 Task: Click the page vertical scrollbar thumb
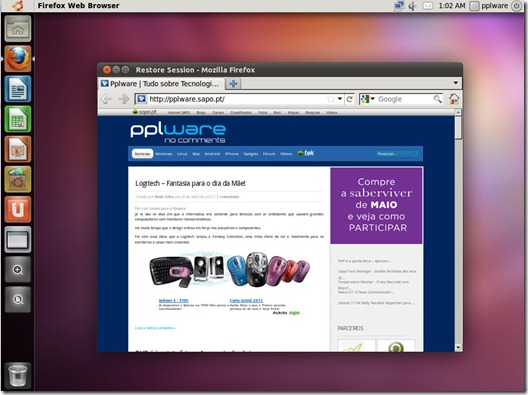click(x=458, y=128)
